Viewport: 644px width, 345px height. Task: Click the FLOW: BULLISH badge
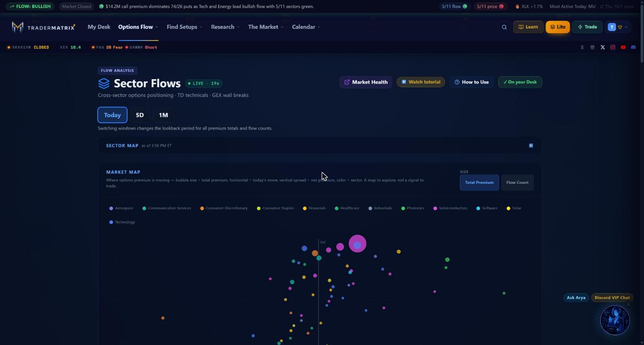(30, 6)
